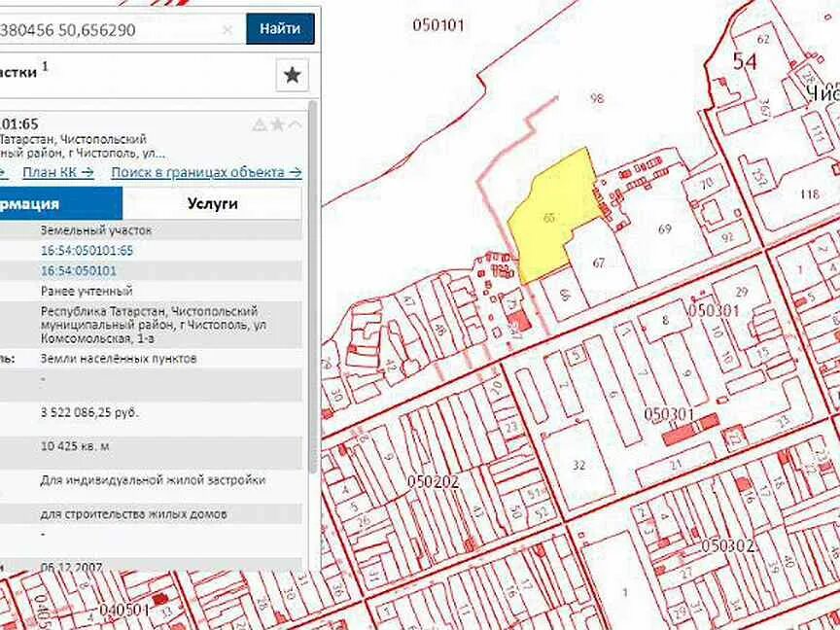The image size is (840, 630).
Task: Click quarter label 040501 on map
Action: point(124,611)
